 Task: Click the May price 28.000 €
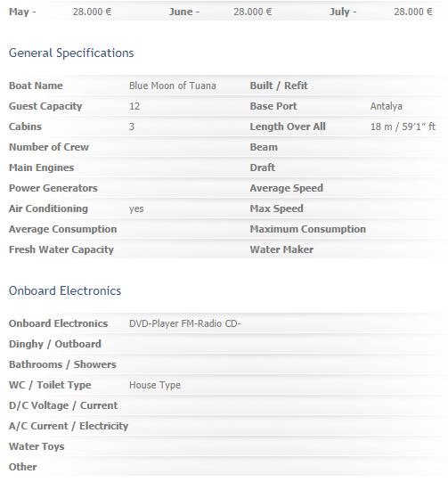point(92,12)
